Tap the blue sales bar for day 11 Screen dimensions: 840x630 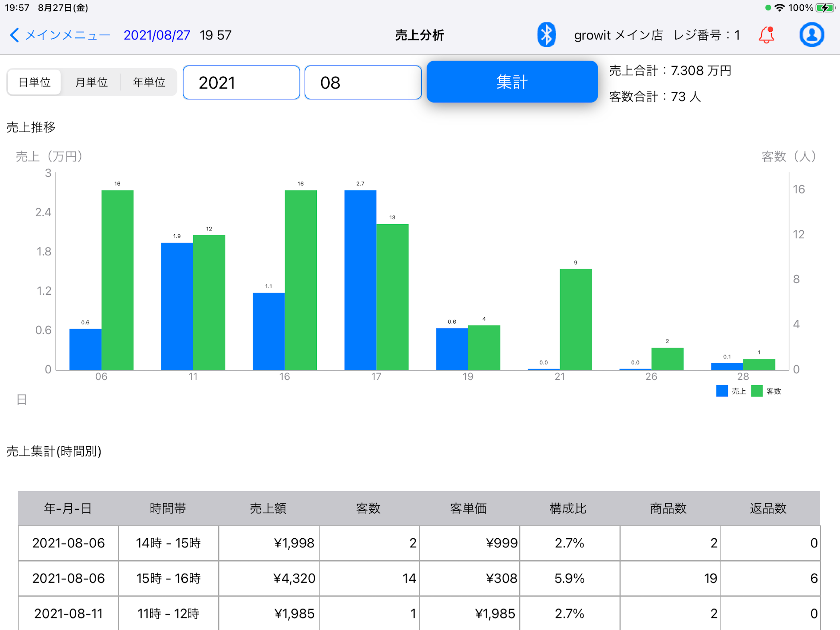[x=177, y=306]
